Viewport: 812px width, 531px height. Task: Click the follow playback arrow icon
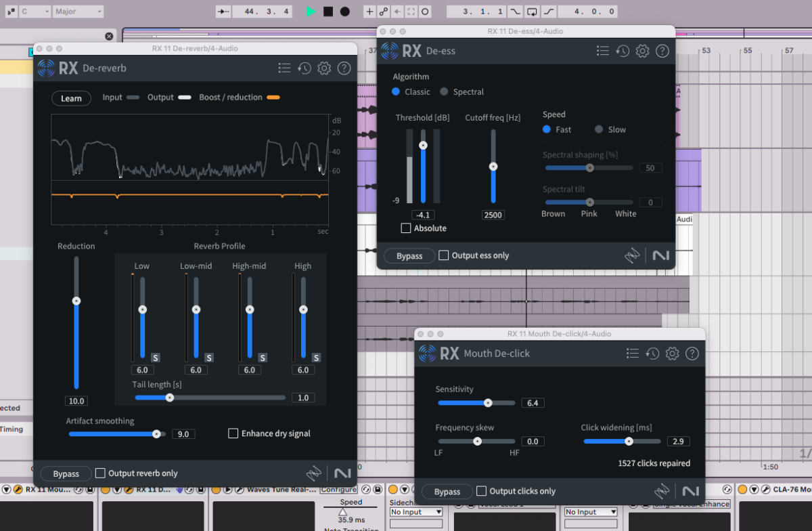point(223,12)
